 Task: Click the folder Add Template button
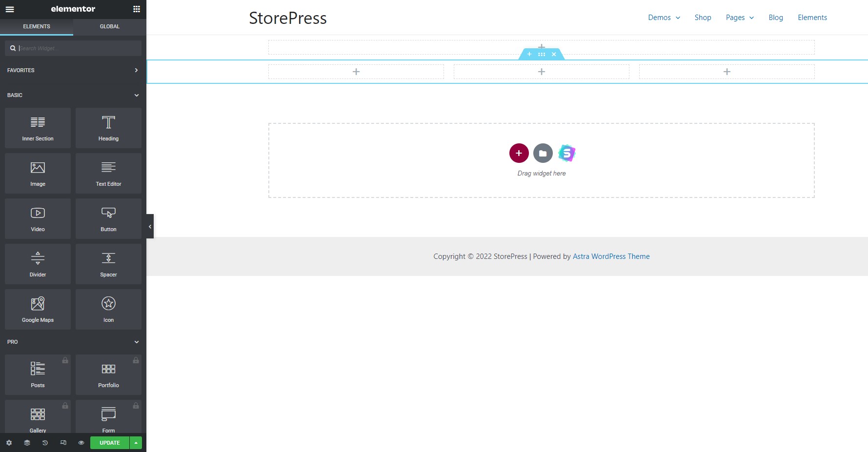click(543, 153)
